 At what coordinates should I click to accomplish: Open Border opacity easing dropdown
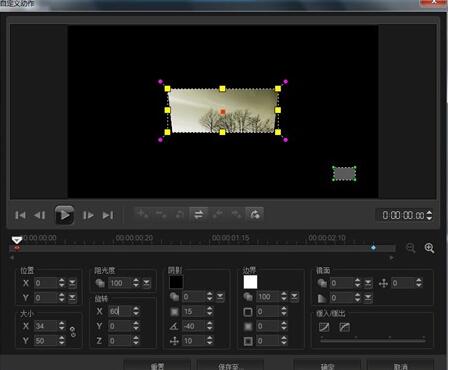click(x=294, y=296)
